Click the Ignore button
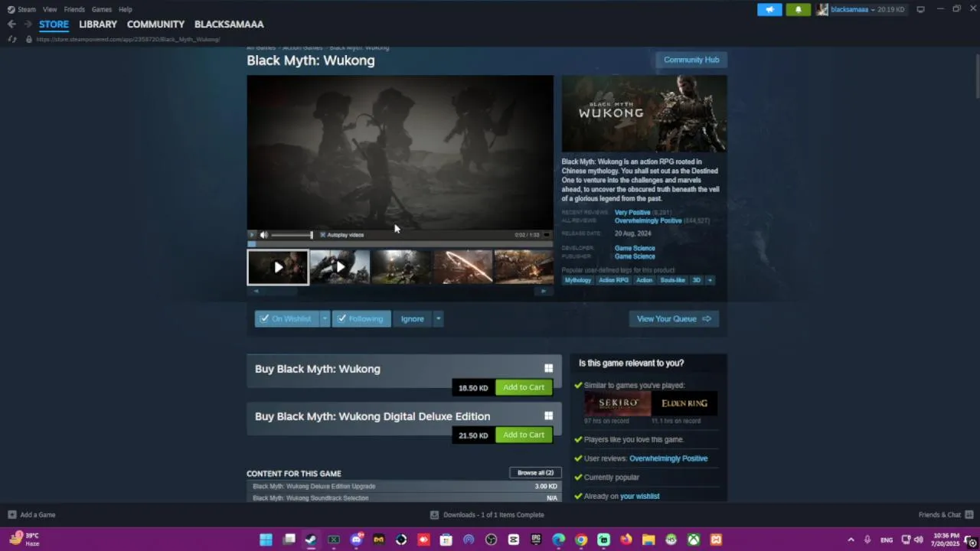 point(413,319)
